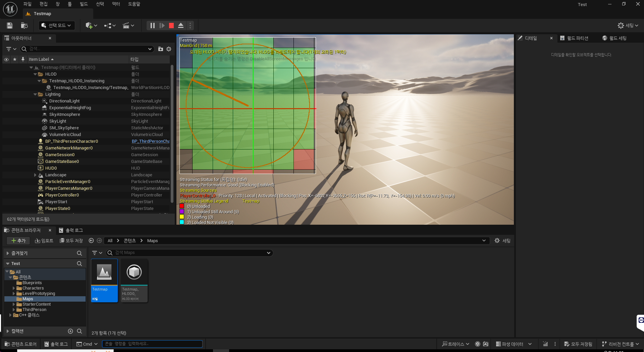Viewport: 644px width, 352px height.
Task: Toggle the pin column header in Outliner
Action: pyautogui.click(x=23, y=59)
